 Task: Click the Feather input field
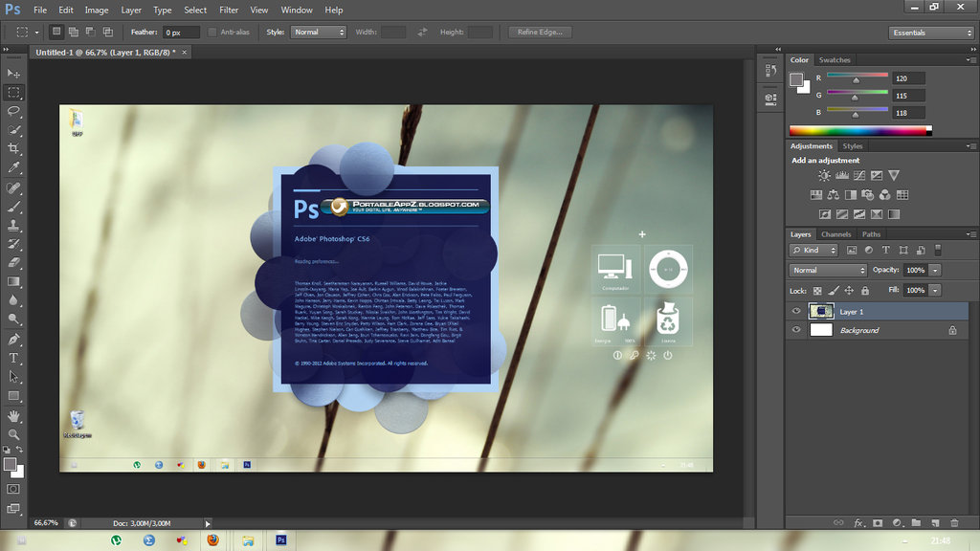point(181,33)
